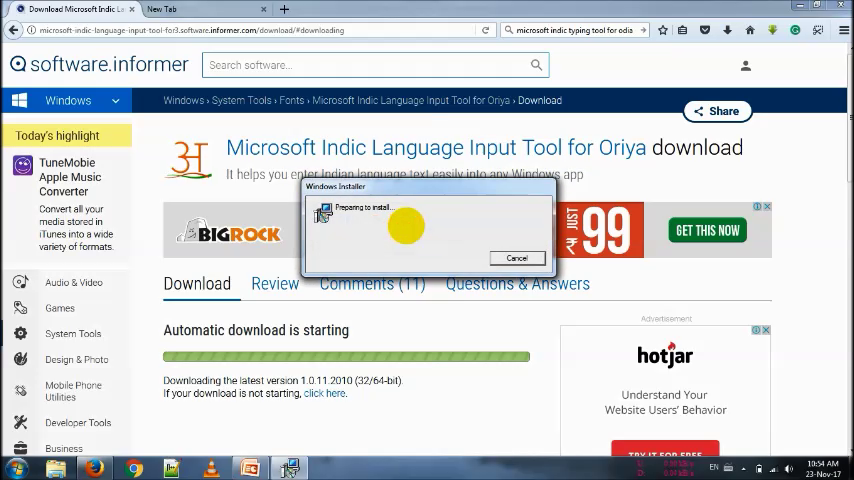Click the installer icon on the taskbar
This screenshot has height=480, width=854.
tap(289, 469)
